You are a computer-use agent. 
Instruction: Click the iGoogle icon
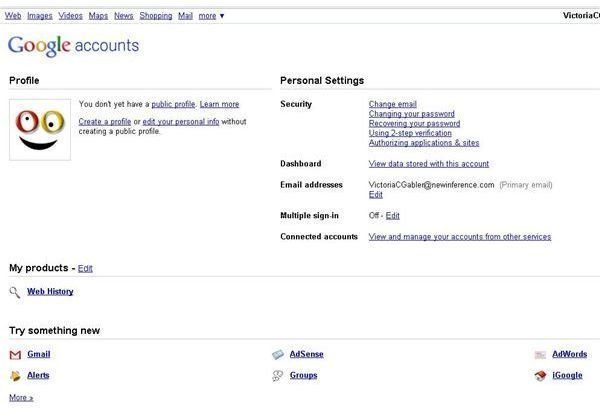click(540, 376)
